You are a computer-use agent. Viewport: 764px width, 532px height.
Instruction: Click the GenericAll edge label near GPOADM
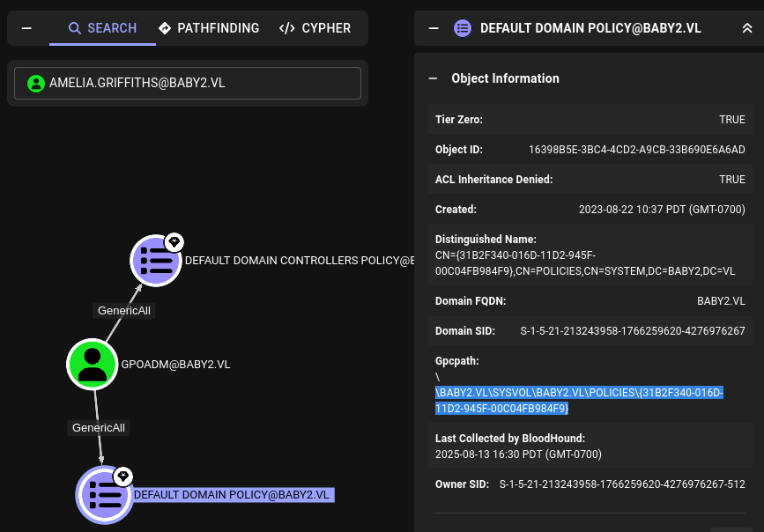[99, 428]
